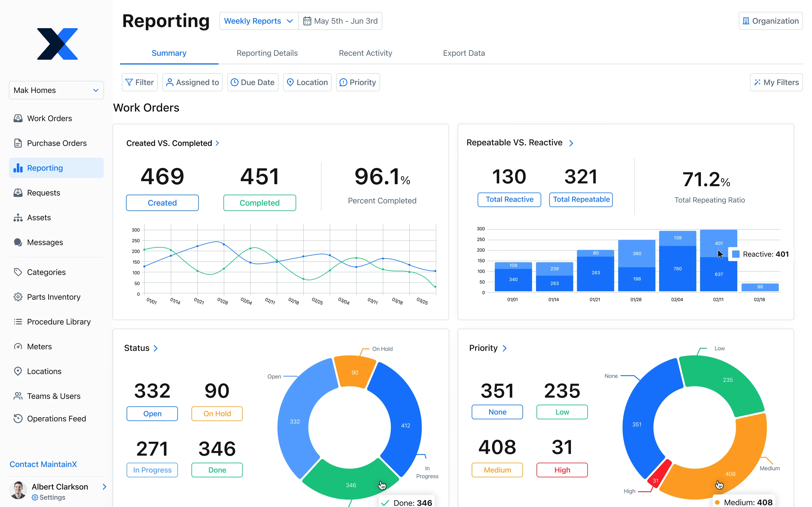Open the Mak Homes organization dropdown
812x507 pixels.
56,90
